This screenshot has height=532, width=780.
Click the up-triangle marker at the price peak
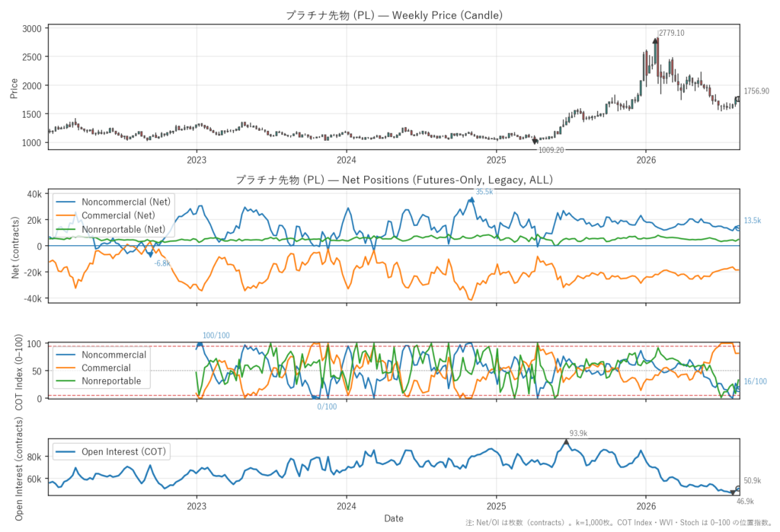(655, 41)
